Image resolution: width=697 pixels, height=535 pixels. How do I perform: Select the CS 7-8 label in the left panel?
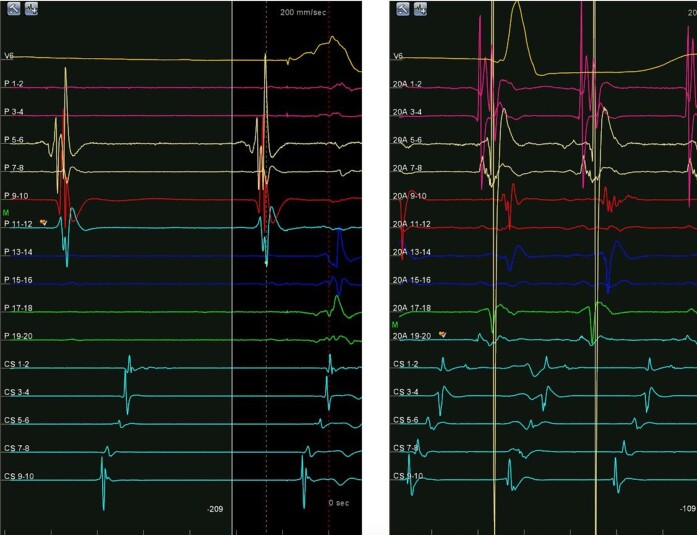pos(16,448)
